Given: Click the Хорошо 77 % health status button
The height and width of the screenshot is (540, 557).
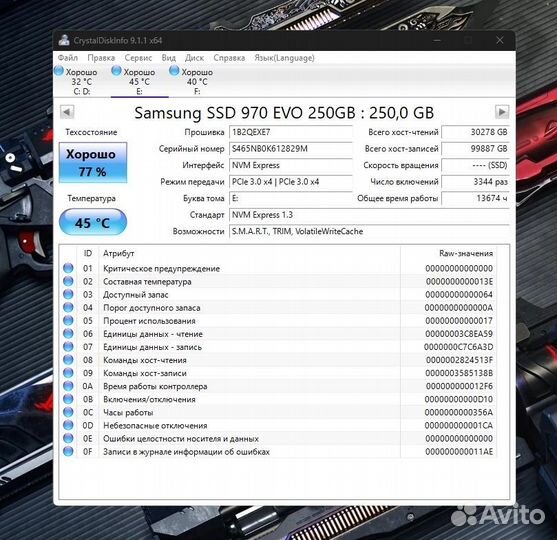Looking at the screenshot, I should [x=93, y=163].
